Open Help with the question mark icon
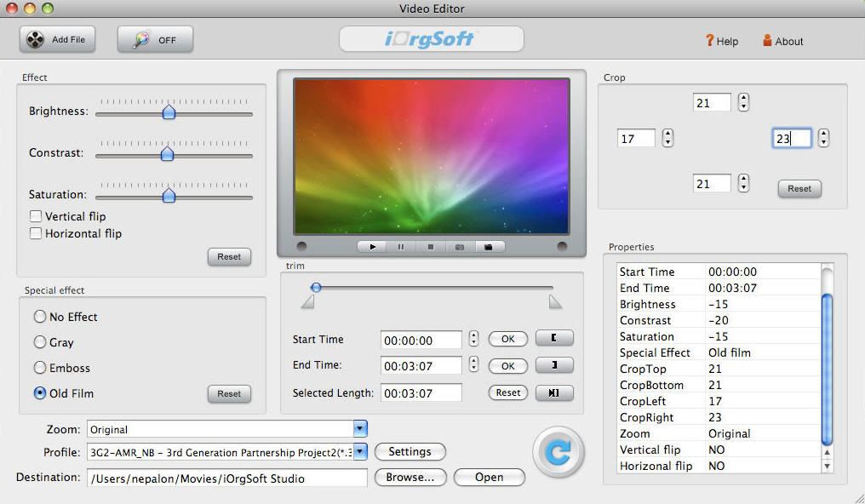This screenshot has width=865, height=504. pyautogui.click(x=722, y=41)
